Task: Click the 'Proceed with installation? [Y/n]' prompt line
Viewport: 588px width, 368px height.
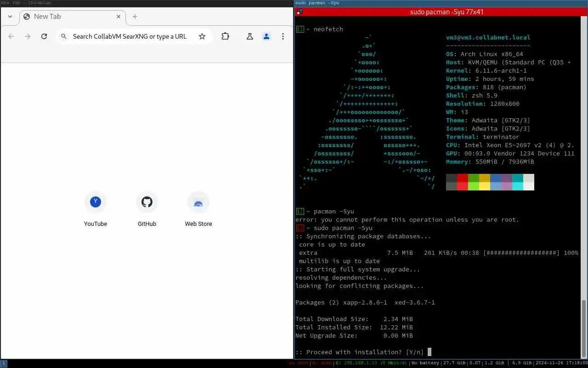Action: pos(360,352)
